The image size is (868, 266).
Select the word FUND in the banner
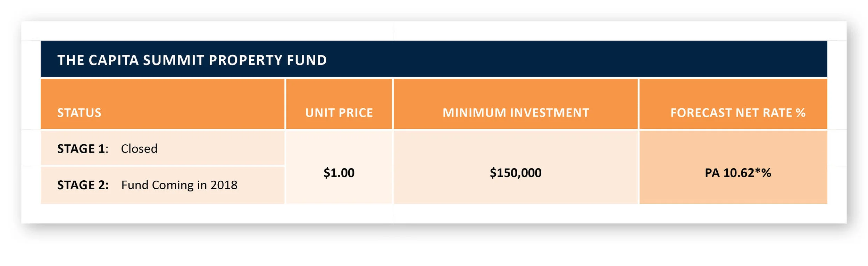307,60
